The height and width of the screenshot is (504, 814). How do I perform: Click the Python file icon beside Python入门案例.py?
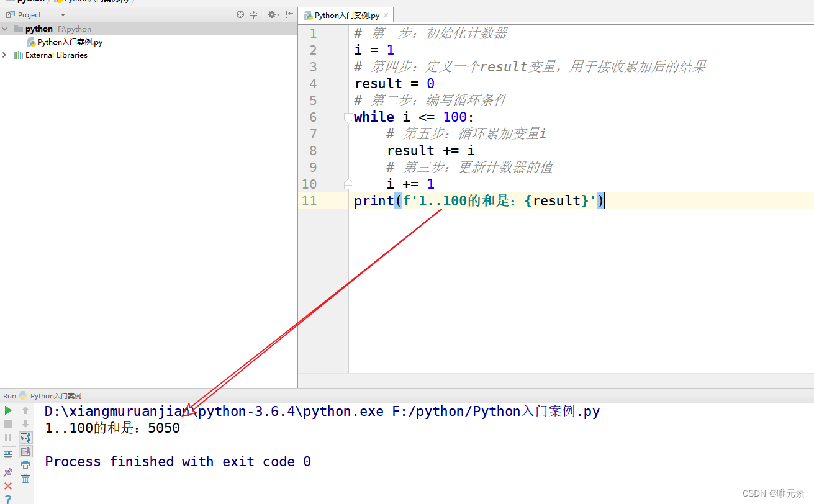point(32,42)
